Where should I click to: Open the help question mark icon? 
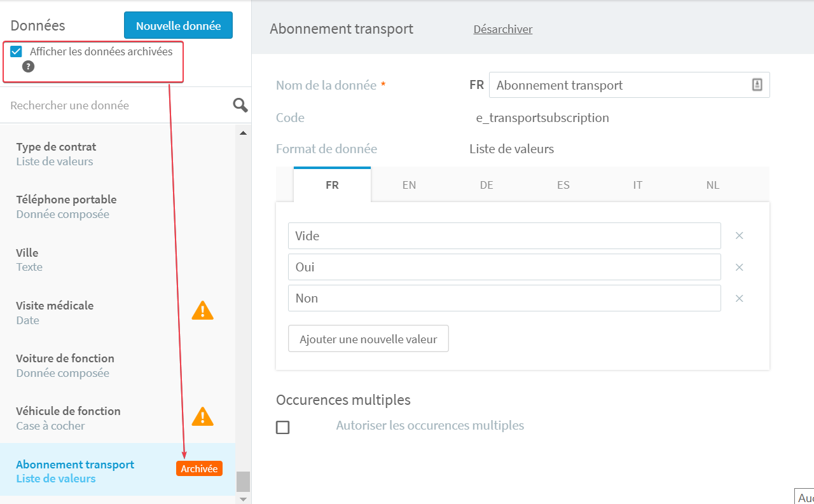(x=28, y=67)
